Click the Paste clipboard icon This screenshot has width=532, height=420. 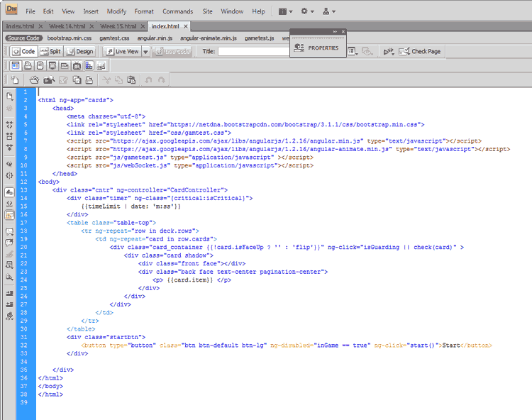pos(131,79)
